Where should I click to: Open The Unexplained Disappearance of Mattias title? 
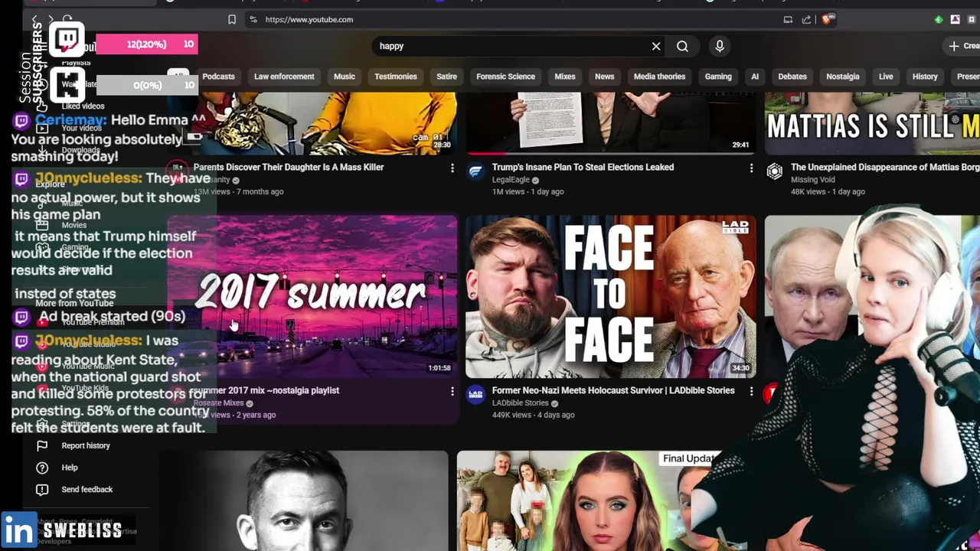point(885,167)
